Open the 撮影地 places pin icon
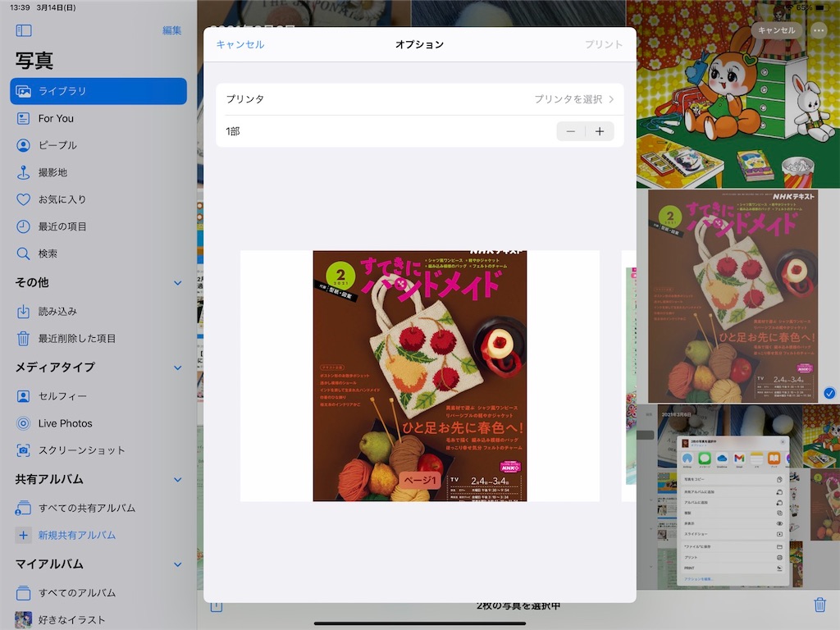 pyautogui.click(x=23, y=172)
